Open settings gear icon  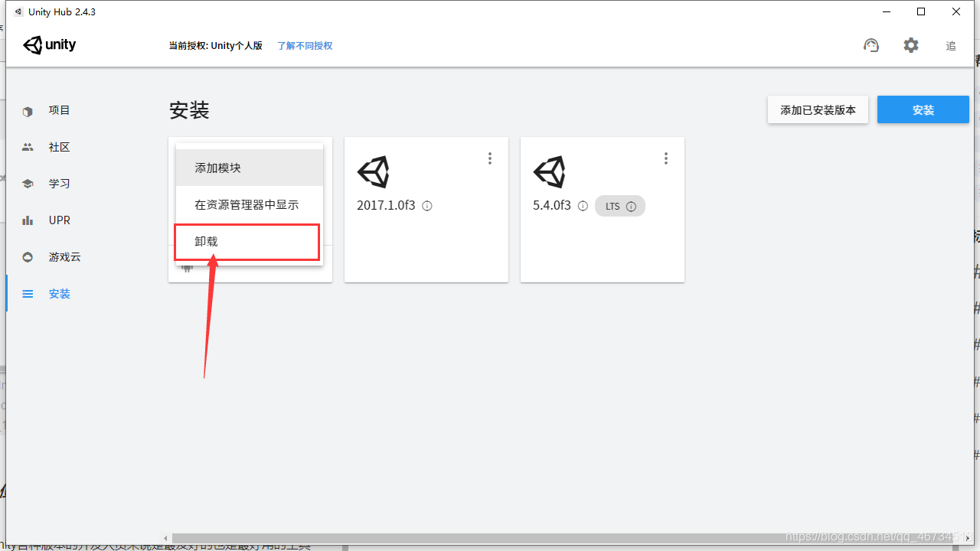pyautogui.click(x=911, y=45)
